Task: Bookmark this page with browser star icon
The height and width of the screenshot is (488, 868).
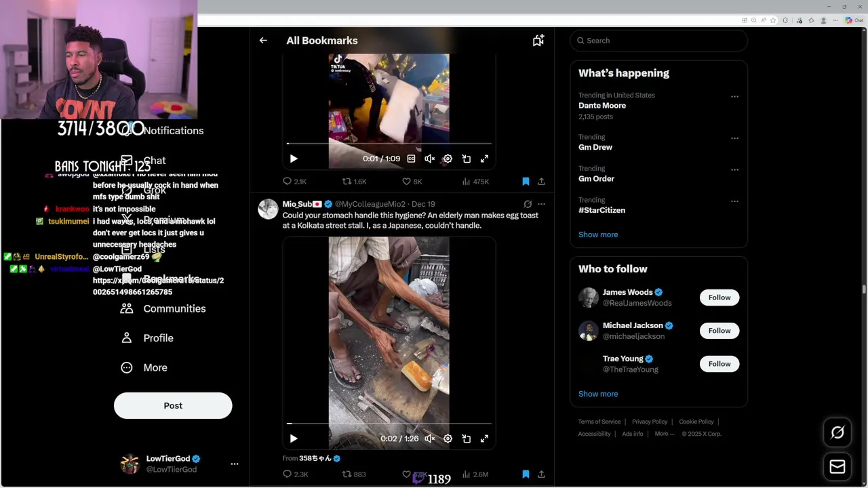Action: pyautogui.click(x=773, y=20)
